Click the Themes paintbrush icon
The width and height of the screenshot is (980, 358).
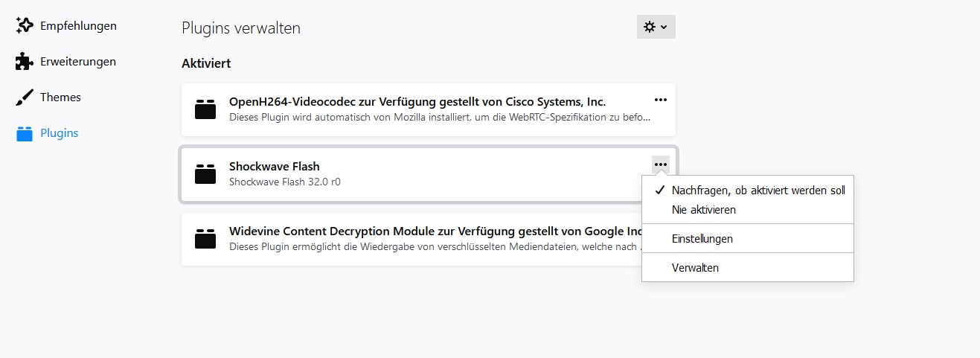point(25,98)
